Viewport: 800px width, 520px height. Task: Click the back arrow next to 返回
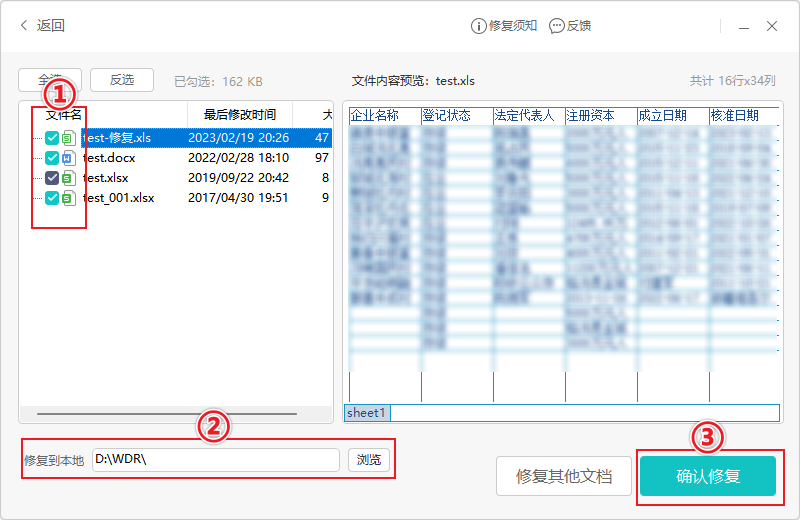(24, 26)
